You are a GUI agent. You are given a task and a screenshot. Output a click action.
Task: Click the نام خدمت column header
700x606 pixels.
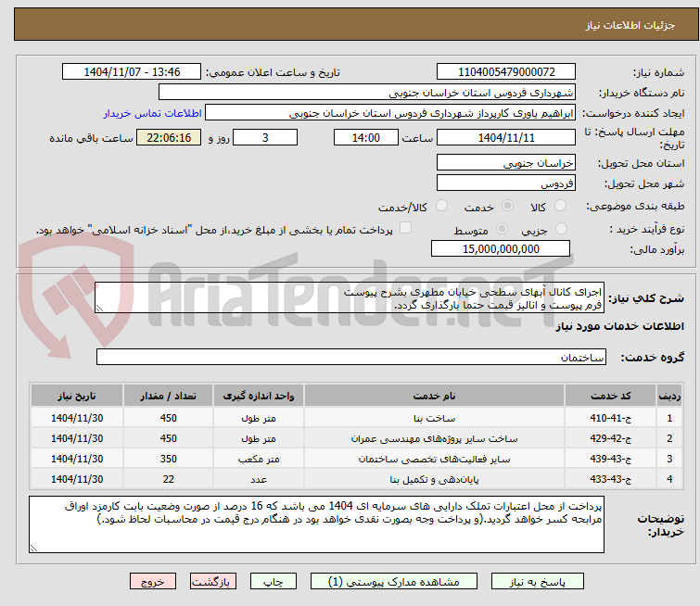point(434,396)
